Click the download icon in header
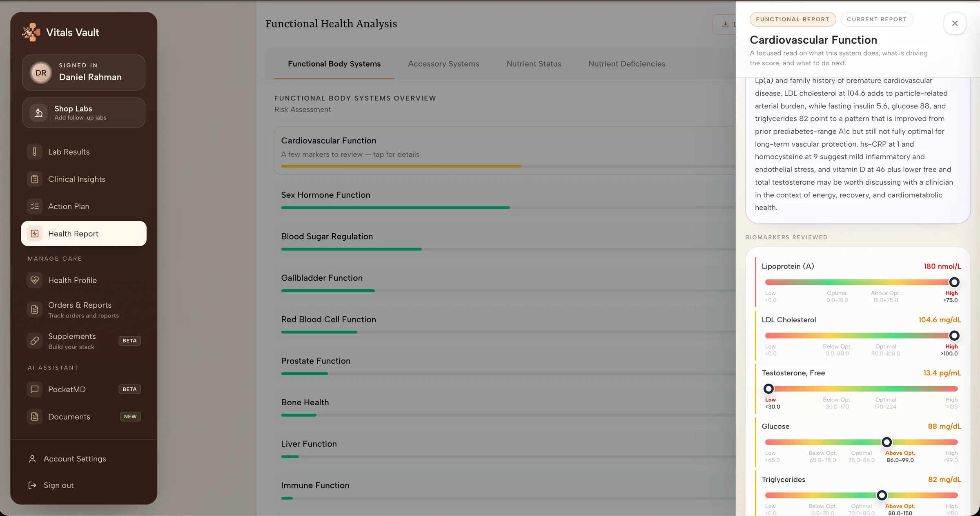Image resolution: width=980 pixels, height=516 pixels. [x=725, y=25]
